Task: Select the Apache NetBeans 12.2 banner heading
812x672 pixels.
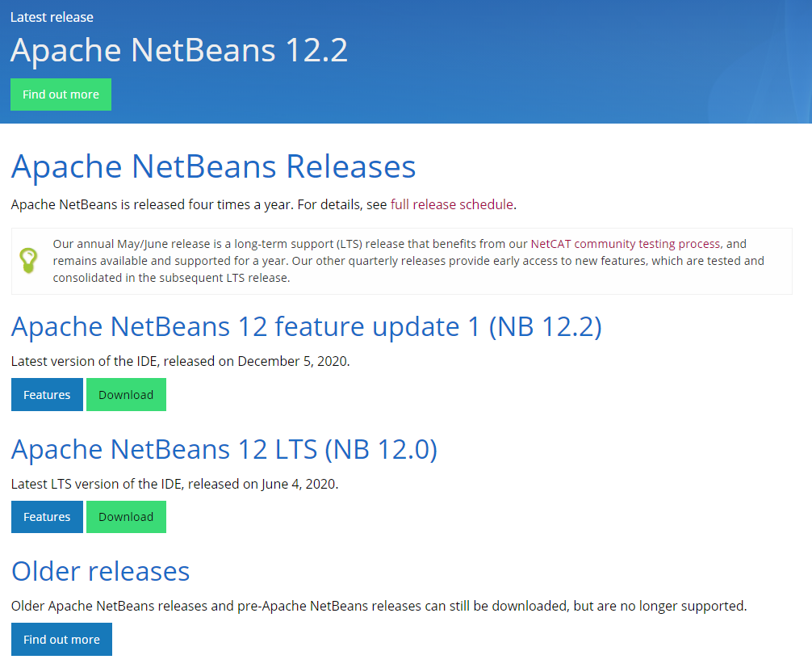Action: (x=178, y=50)
